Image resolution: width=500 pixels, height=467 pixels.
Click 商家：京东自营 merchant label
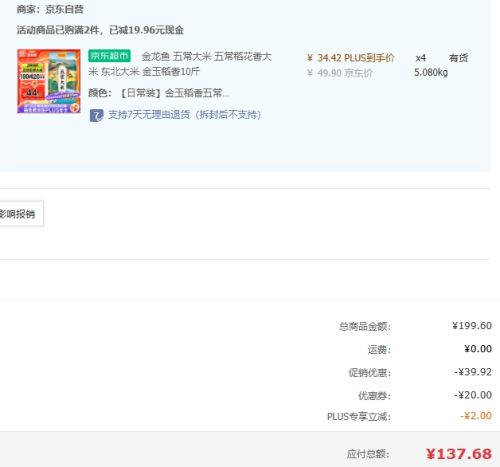[x=50, y=9]
